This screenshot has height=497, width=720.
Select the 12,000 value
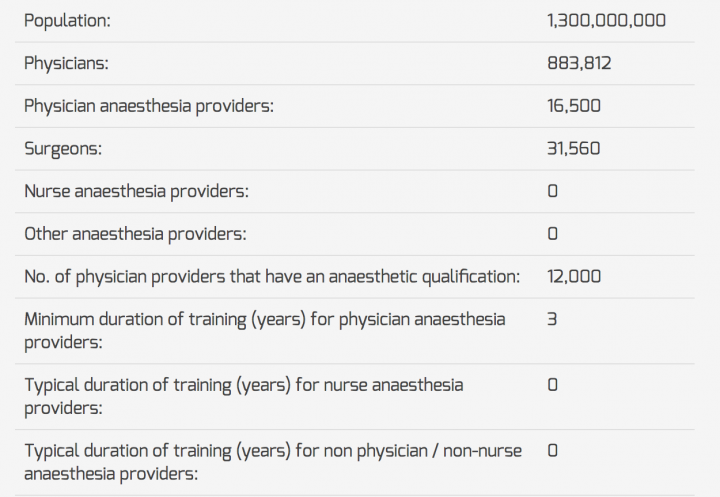[x=574, y=277]
